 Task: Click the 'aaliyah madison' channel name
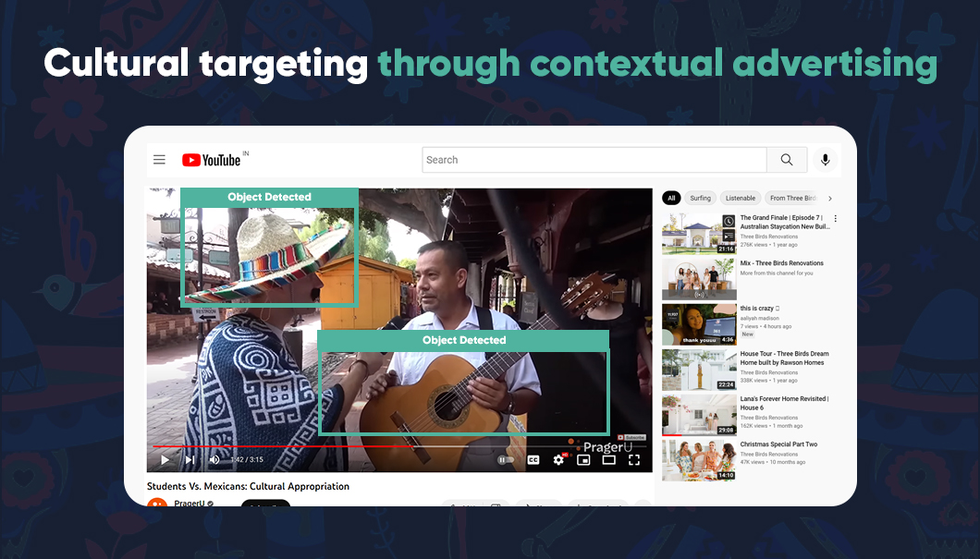click(759, 319)
